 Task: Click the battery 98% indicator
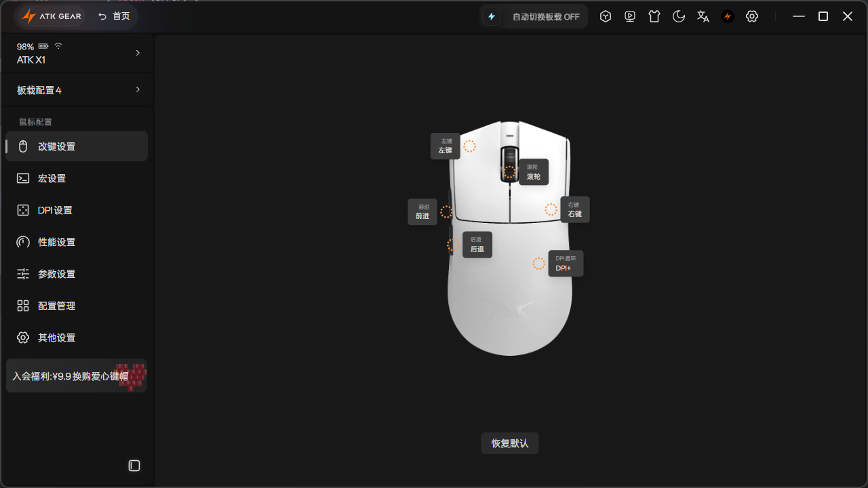(x=33, y=47)
